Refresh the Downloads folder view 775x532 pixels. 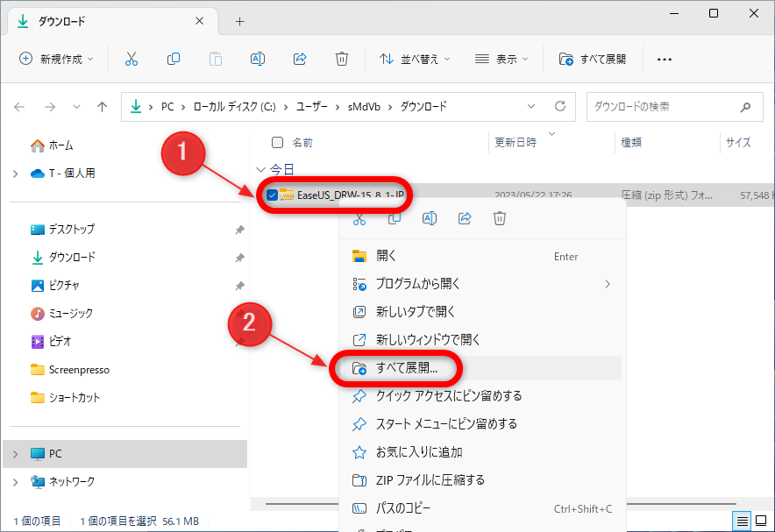560,107
